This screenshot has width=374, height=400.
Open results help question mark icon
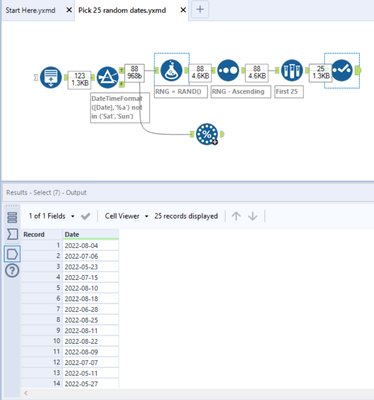(x=12, y=271)
